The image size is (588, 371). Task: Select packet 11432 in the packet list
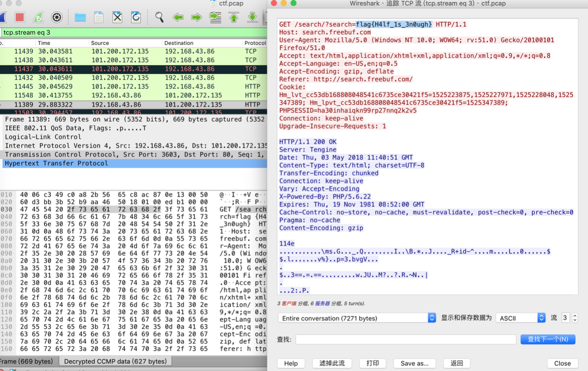coord(133,78)
